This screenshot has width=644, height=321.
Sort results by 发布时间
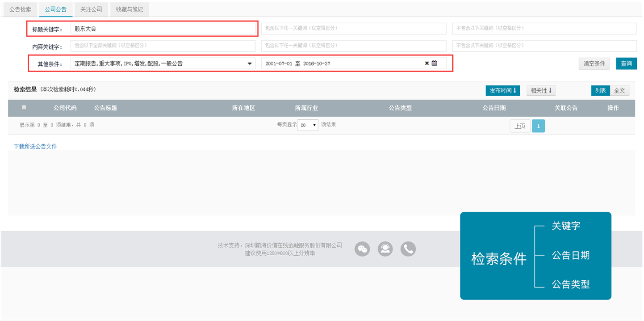[503, 91]
